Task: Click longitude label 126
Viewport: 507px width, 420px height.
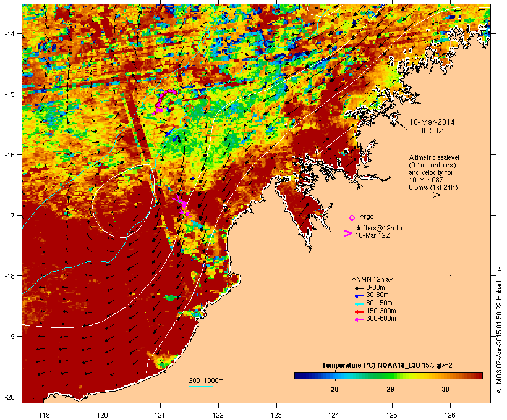Action: (x=450, y=415)
